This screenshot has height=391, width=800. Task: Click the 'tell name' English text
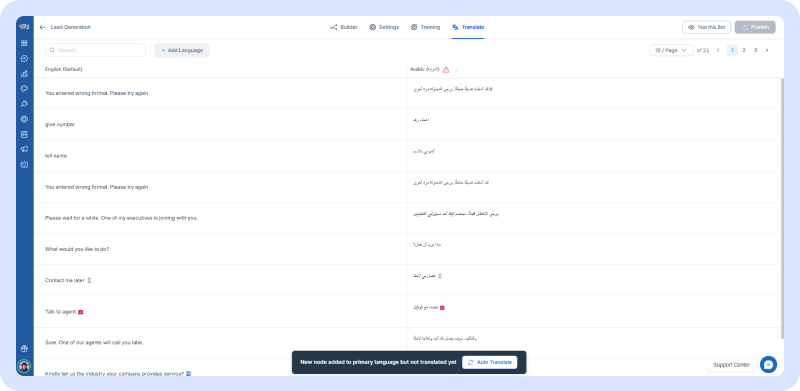pos(56,156)
